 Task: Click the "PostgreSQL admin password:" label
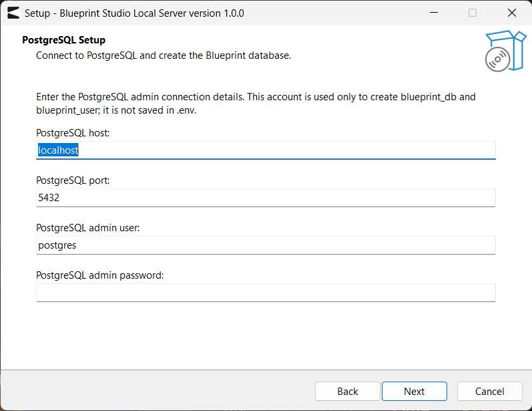[x=99, y=275]
